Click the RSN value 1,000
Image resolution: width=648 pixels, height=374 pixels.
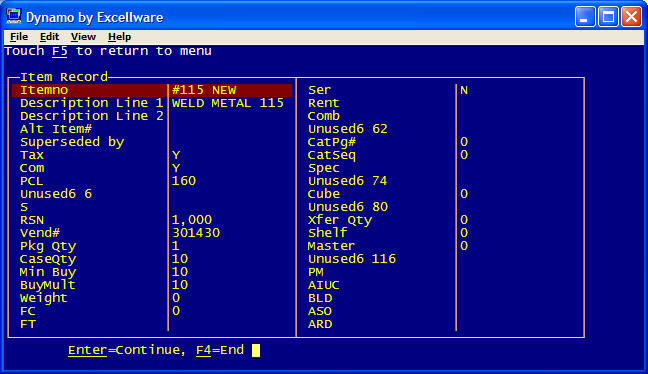(192, 220)
